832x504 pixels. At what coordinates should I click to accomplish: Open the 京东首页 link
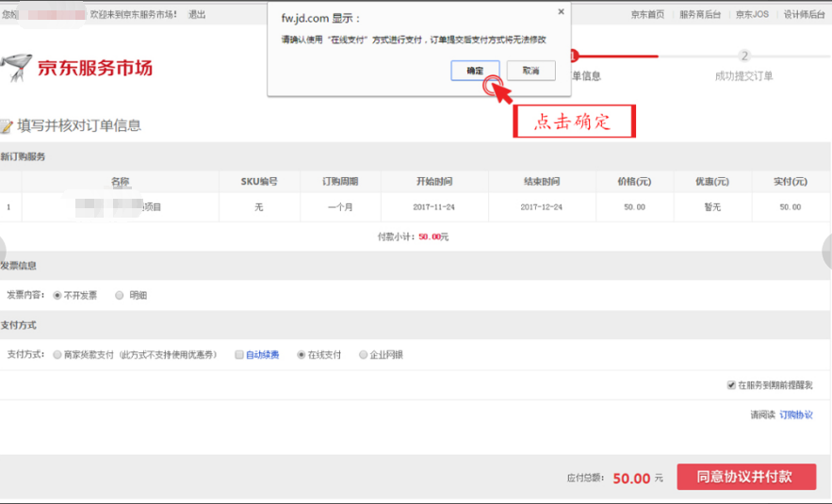click(x=646, y=14)
